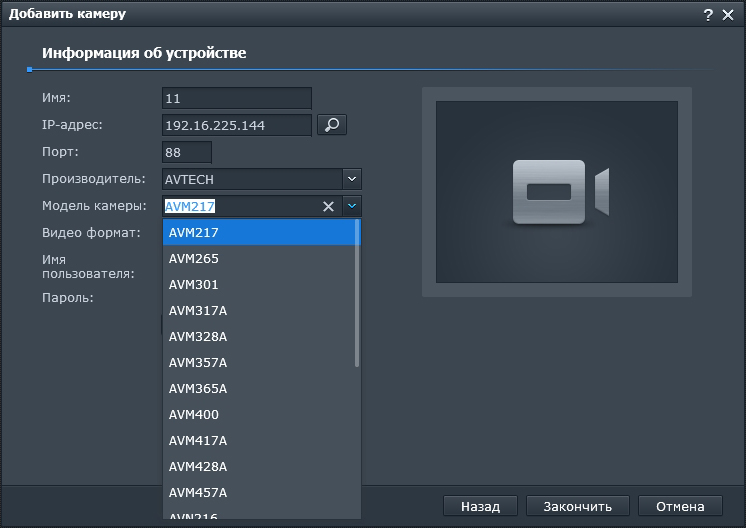Click the model list scrollbar
The image size is (746, 528).
357,293
